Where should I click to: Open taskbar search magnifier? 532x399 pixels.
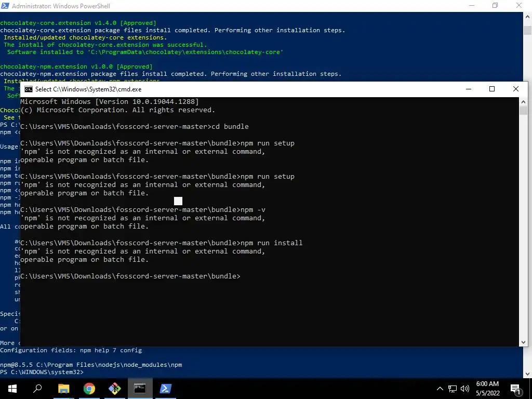37,389
